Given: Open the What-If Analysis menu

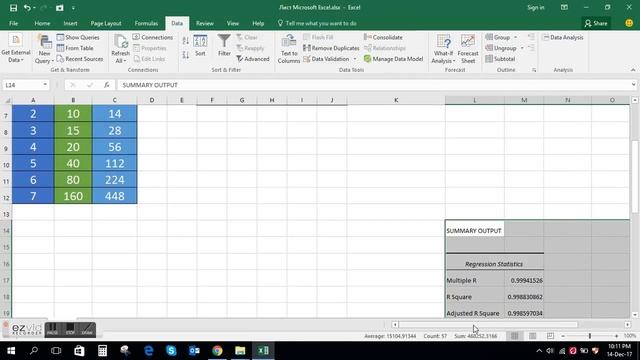Looking at the screenshot, I should pos(443,49).
